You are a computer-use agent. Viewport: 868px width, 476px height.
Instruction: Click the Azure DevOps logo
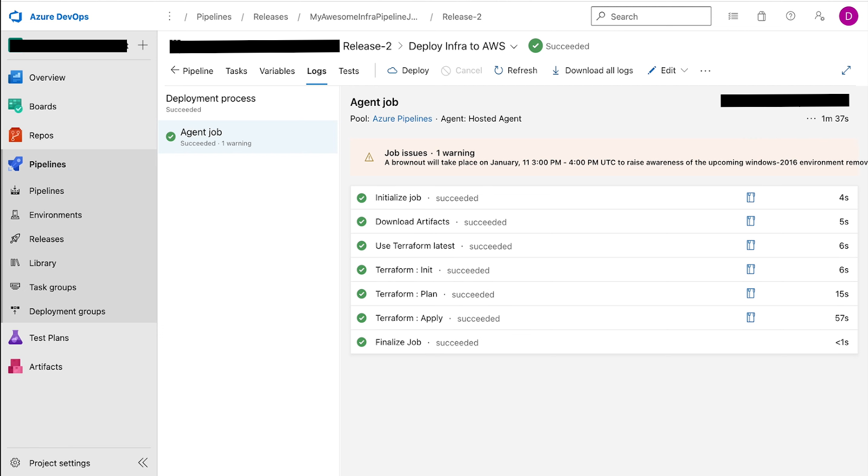[16, 17]
